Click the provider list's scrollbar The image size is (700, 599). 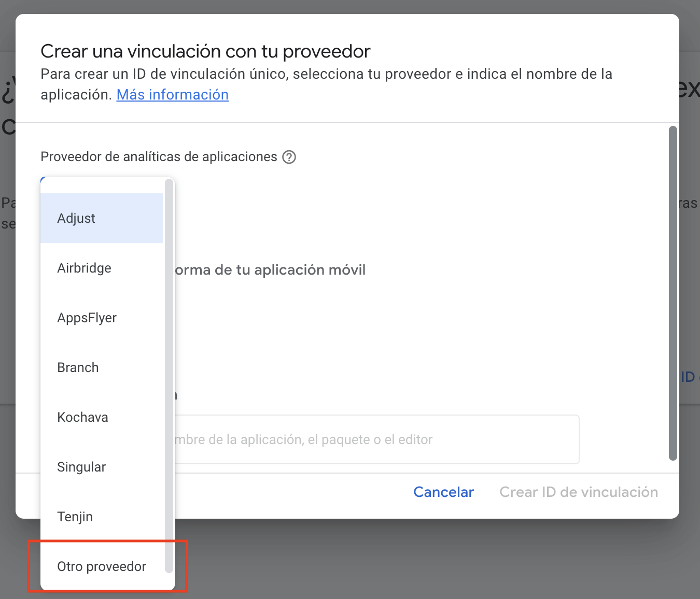[169, 376]
